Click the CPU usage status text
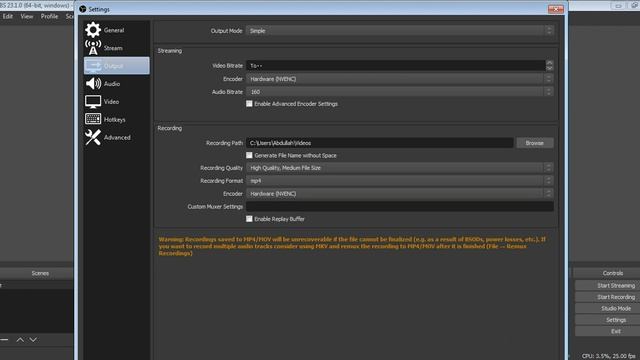640x360 pixels. [608, 356]
